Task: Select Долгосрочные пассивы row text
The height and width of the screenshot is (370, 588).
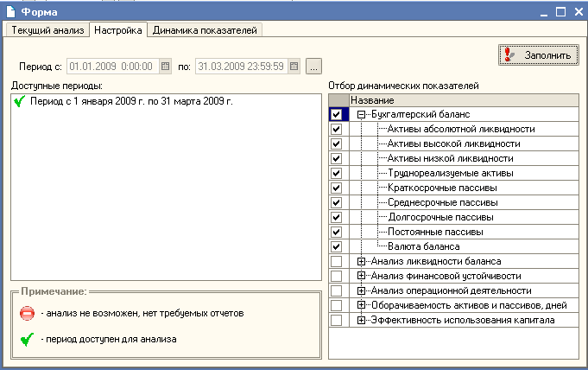Action: [440, 217]
